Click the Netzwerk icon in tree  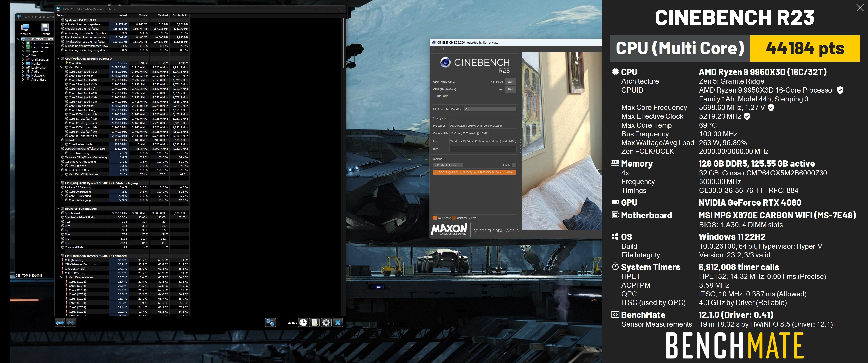(28, 75)
